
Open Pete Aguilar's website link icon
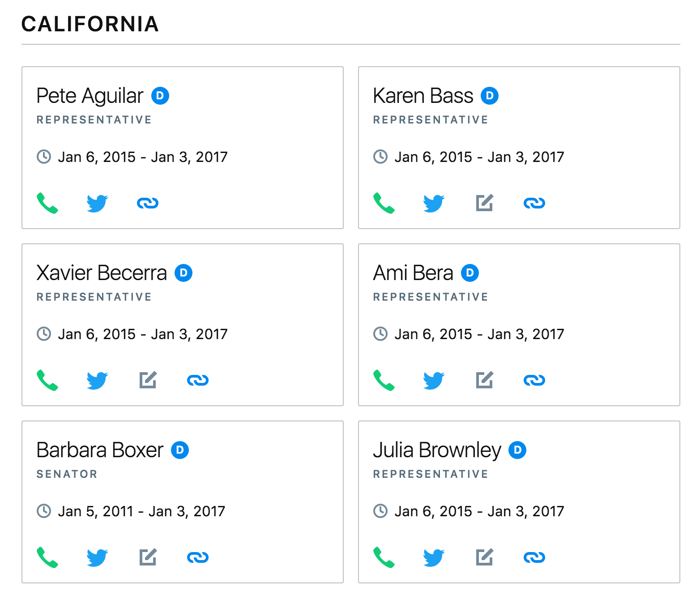tap(148, 203)
